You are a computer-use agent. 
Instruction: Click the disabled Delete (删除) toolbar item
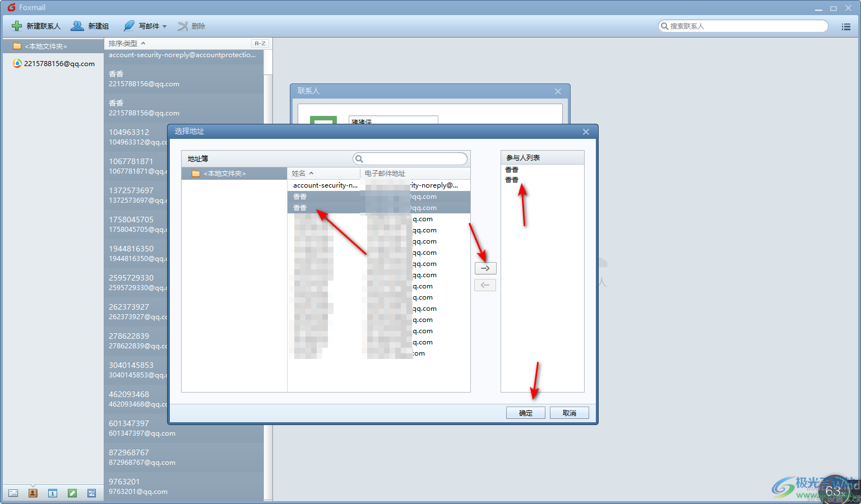(x=192, y=26)
